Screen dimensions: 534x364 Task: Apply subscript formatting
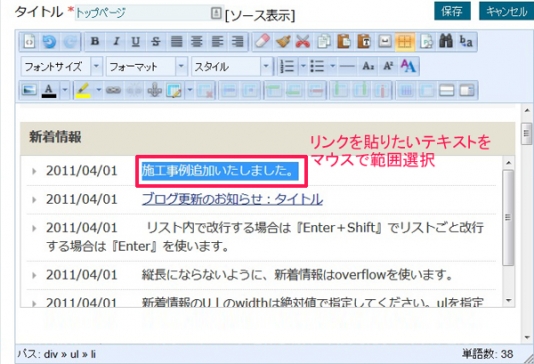[368, 66]
